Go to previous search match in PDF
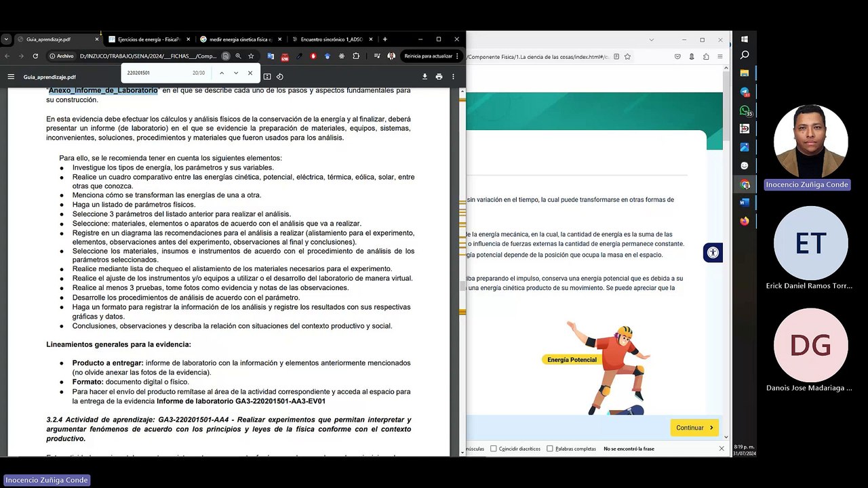Viewport: 868px width, 488px height. click(221, 73)
